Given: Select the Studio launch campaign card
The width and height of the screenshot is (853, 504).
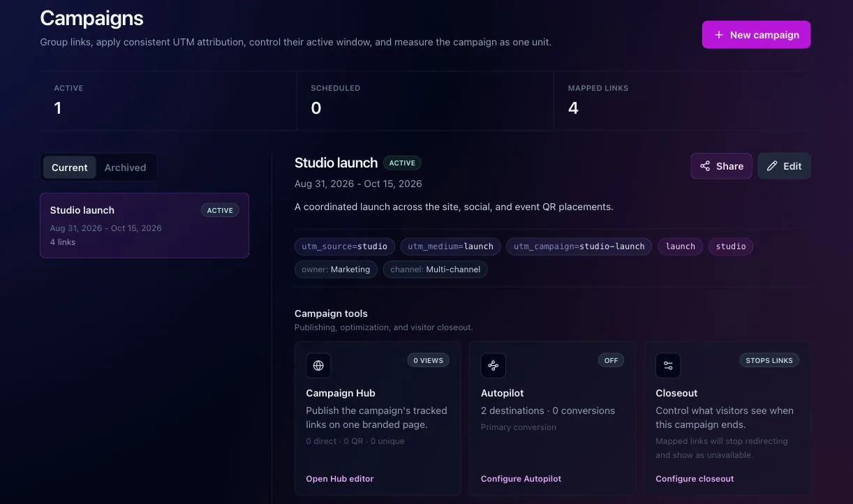Looking at the screenshot, I should [x=144, y=225].
